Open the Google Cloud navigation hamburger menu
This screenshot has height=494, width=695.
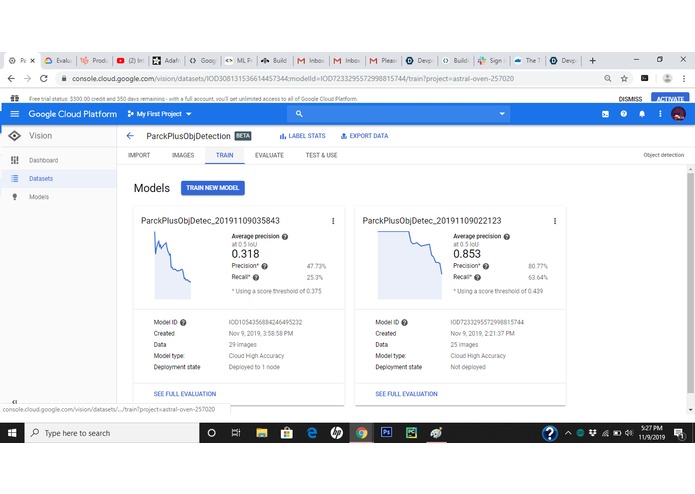coord(15,114)
